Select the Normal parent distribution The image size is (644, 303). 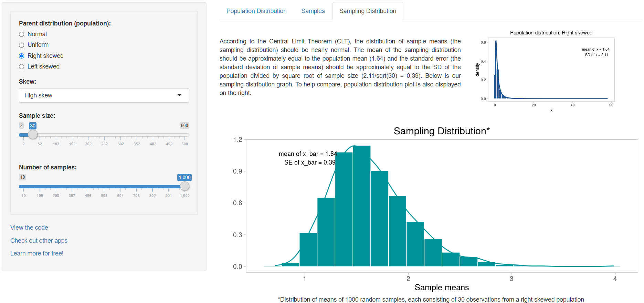coord(22,34)
